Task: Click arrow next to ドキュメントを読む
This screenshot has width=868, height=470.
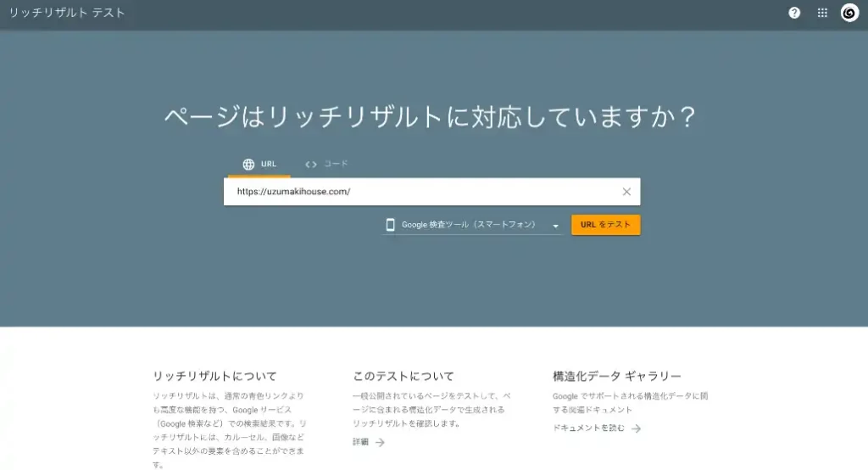Action: pyautogui.click(x=636, y=428)
